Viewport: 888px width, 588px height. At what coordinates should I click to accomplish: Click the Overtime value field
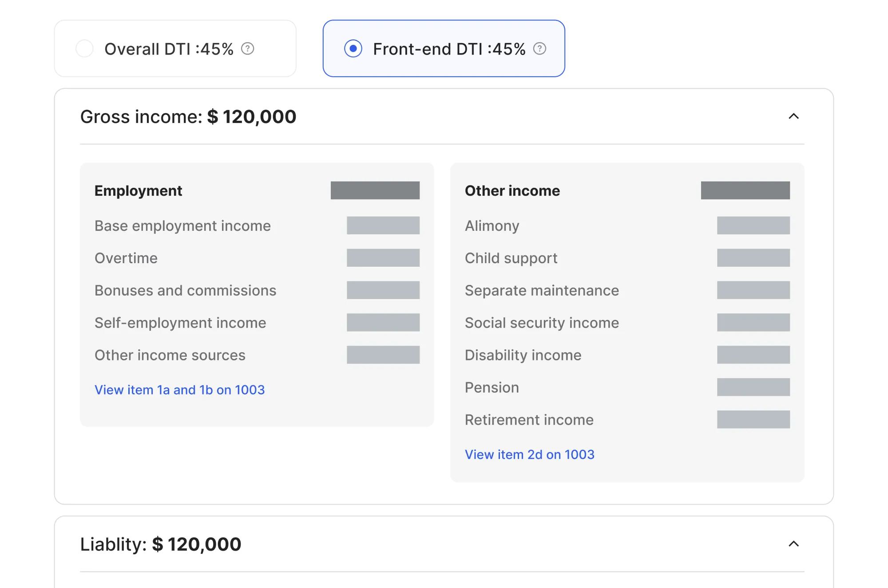tap(384, 258)
